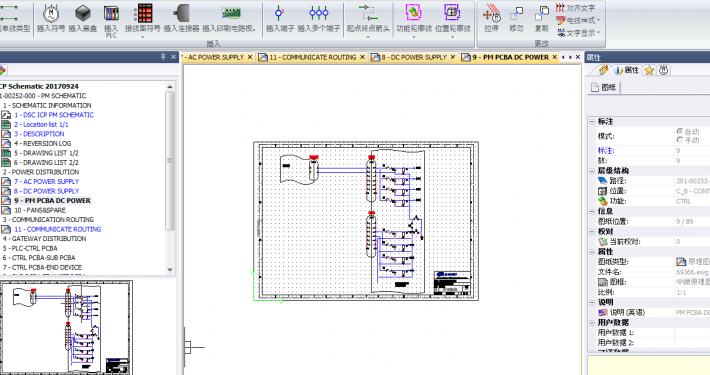Image resolution: width=710 pixels, height=375 pixels.
Task: Click the Insert Symbol (插入符号) icon
Action: tap(51, 14)
